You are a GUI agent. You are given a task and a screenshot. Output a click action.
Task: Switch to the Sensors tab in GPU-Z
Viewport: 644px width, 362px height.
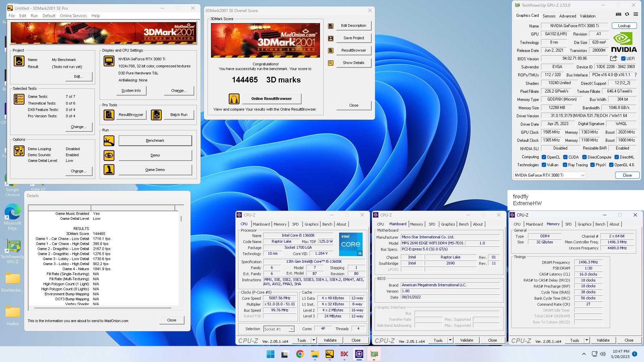[549, 16]
